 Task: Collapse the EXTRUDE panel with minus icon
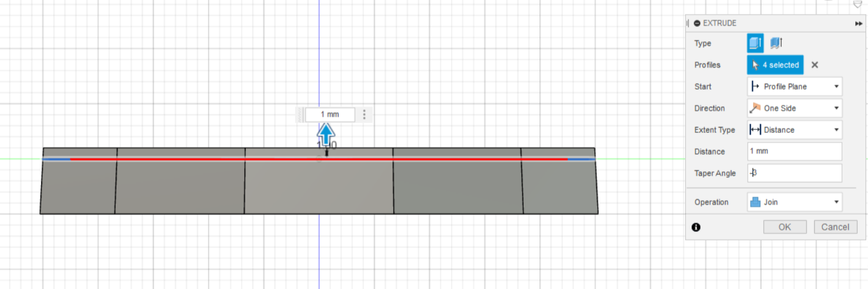[x=697, y=23]
